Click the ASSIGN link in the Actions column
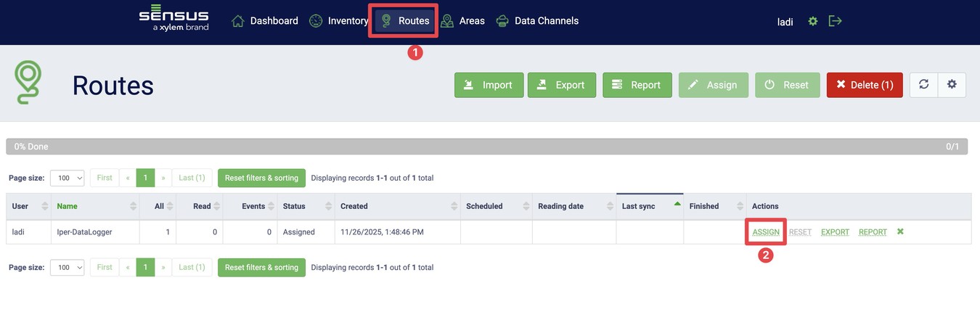The width and height of the screenshot is (980, 320). click(x=766, y=232)
